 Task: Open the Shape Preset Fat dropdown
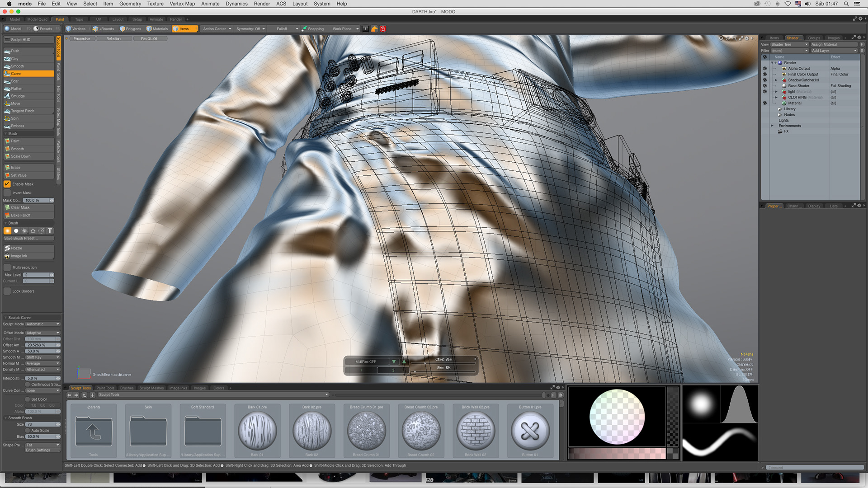click(42, 445)
